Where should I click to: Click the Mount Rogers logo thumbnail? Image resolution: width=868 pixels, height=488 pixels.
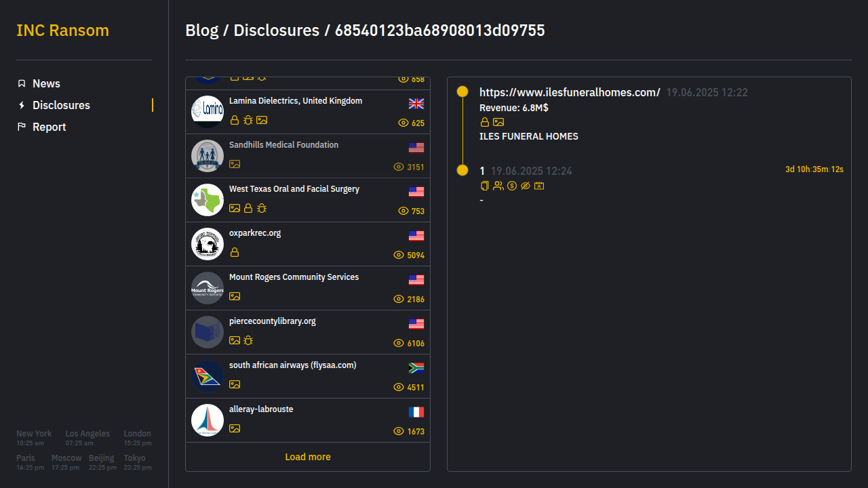point(208,288)
